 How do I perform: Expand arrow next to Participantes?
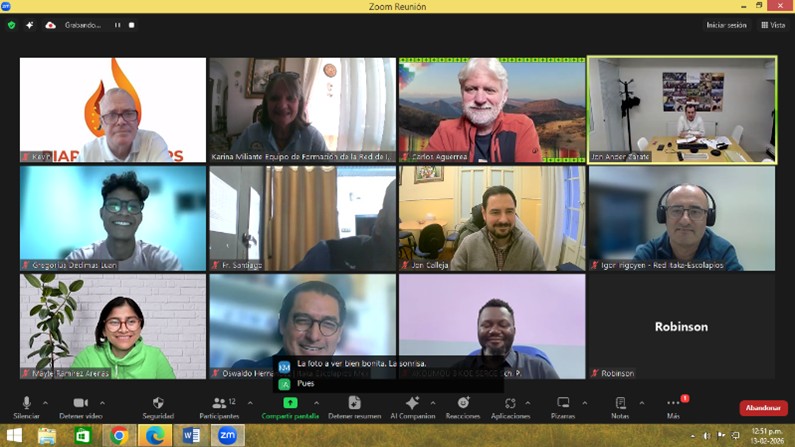(250, 404)
